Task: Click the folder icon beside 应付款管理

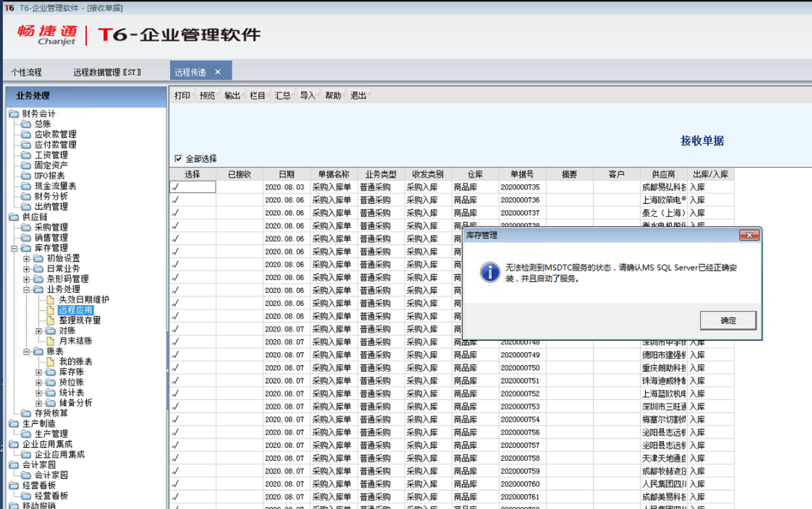Action: [x=26, y=145]
